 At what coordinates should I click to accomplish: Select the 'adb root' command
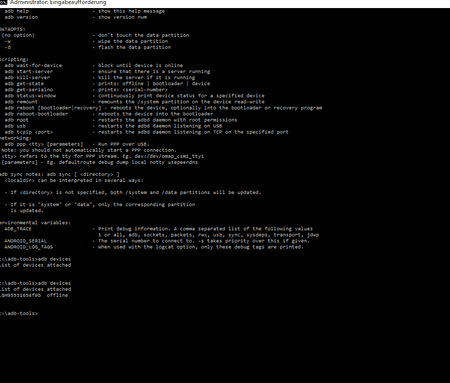click(x=17, y=120)
